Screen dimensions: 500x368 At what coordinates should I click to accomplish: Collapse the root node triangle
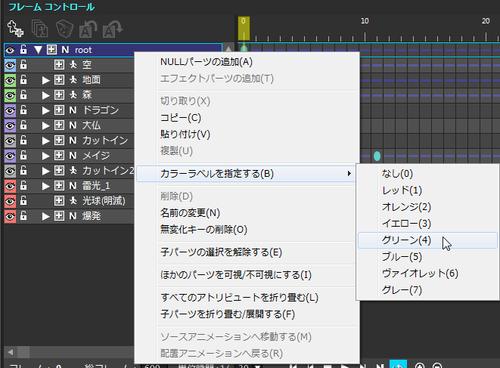click(x=38, y=50)
